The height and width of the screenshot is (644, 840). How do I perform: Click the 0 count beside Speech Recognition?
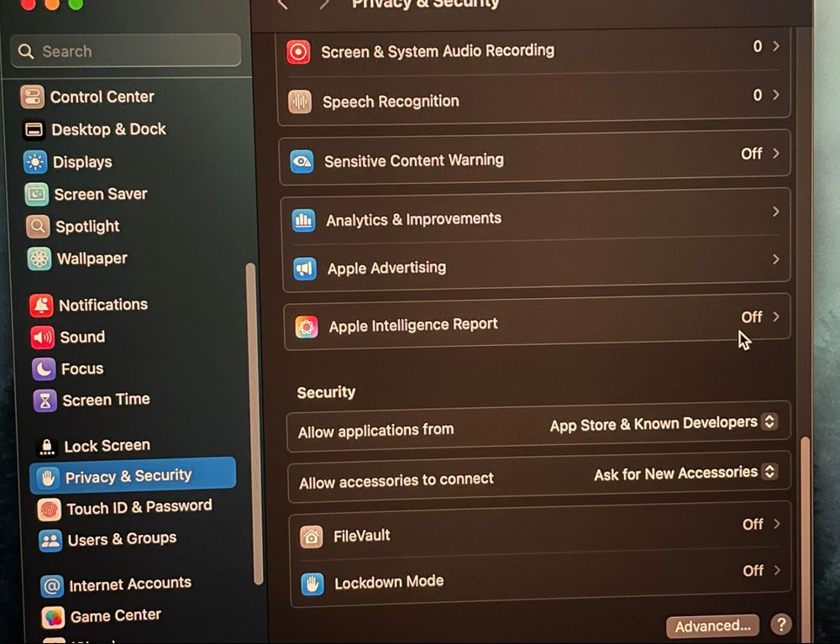click(x=758, y=95)
